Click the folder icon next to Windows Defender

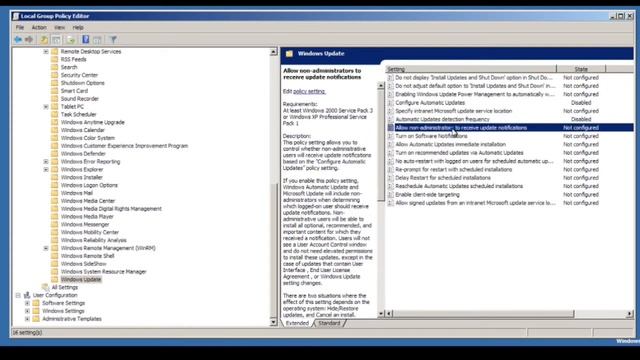[x=55, y=154]
